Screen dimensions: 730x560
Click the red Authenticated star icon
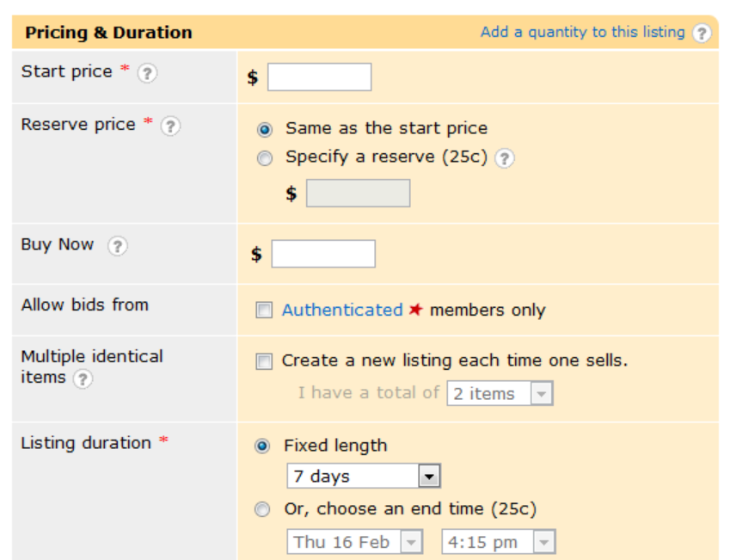point(416,311)
